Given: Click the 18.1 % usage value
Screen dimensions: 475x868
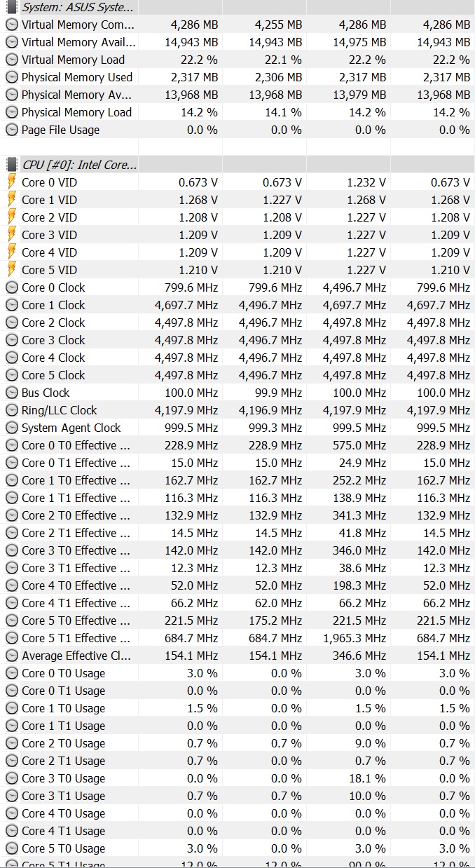Looking at the screenshot, I should pos(366,778).
